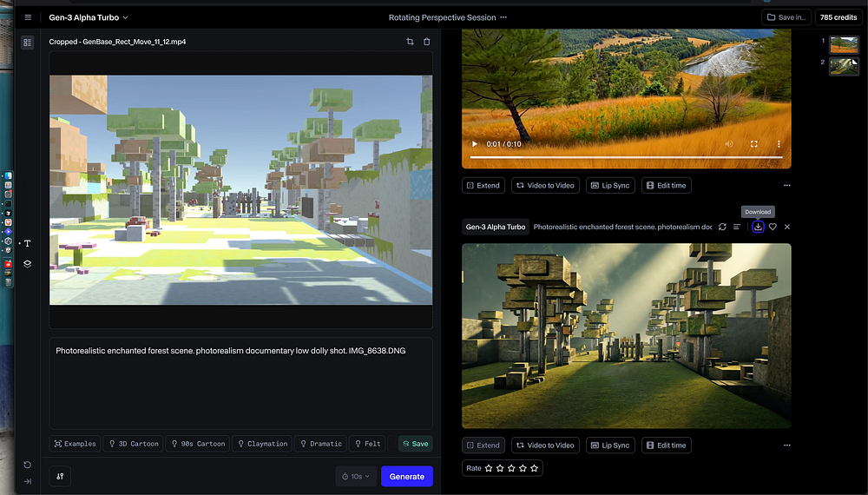
Task: Click the undo history icon in sidebar
Action: point(27,465)
